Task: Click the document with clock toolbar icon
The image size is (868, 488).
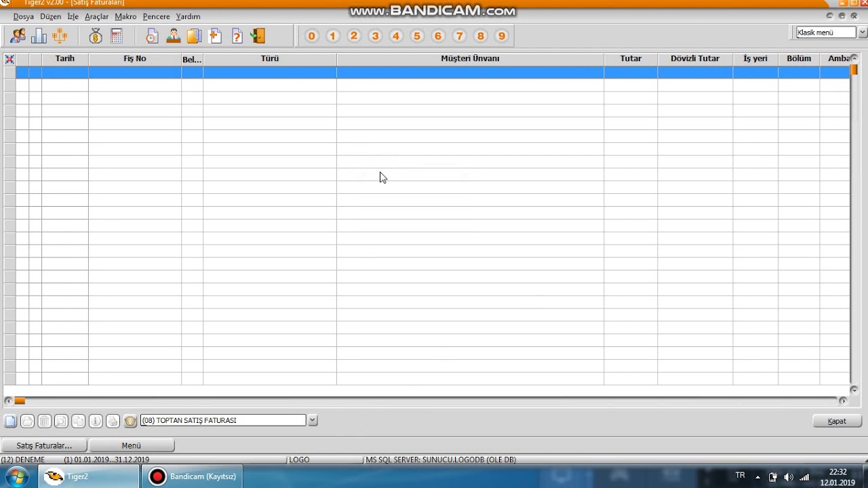Action: click(x=152, y=36)
